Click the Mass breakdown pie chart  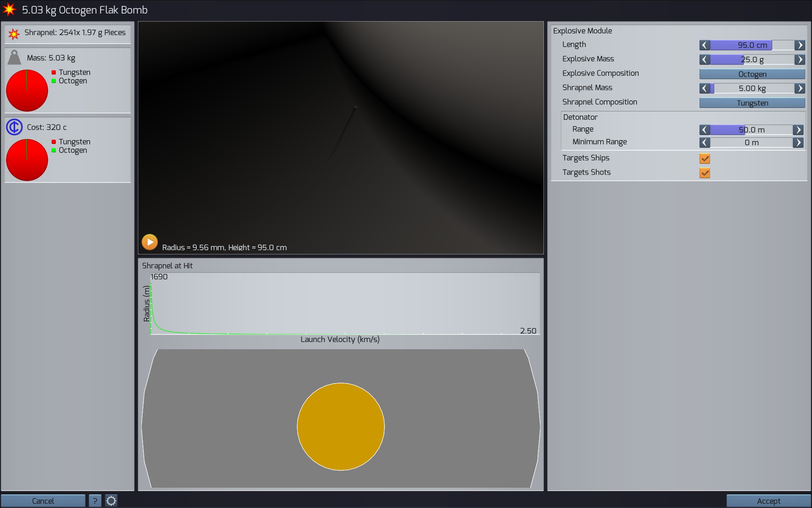click(27, 91)
